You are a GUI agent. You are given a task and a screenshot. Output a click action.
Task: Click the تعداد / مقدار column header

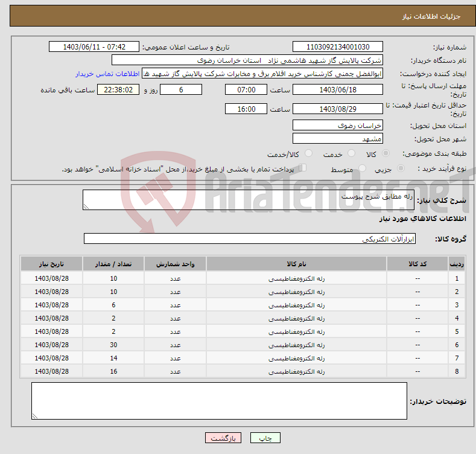(x=113, y=264)
